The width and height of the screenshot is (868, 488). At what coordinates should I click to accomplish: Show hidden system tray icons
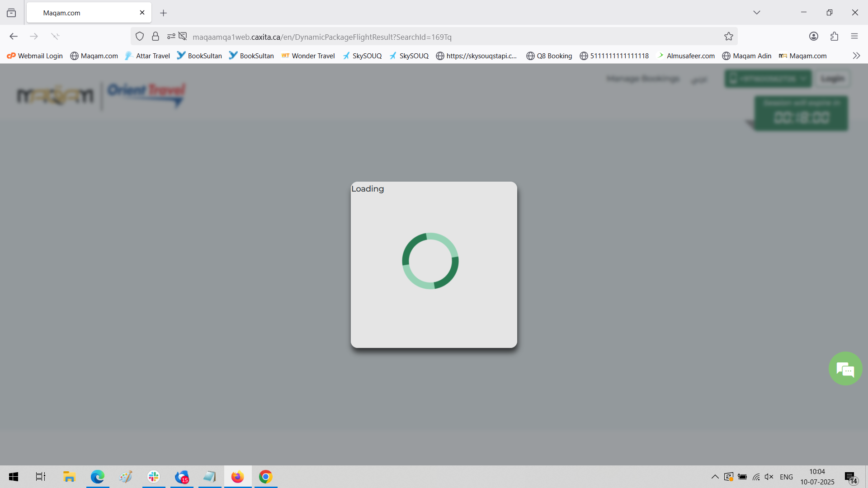(715, 477)
